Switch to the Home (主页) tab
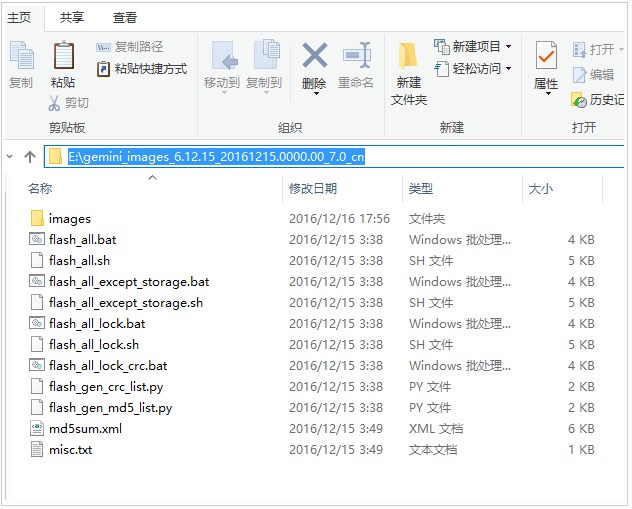632x509 pixels. [19, 18]
